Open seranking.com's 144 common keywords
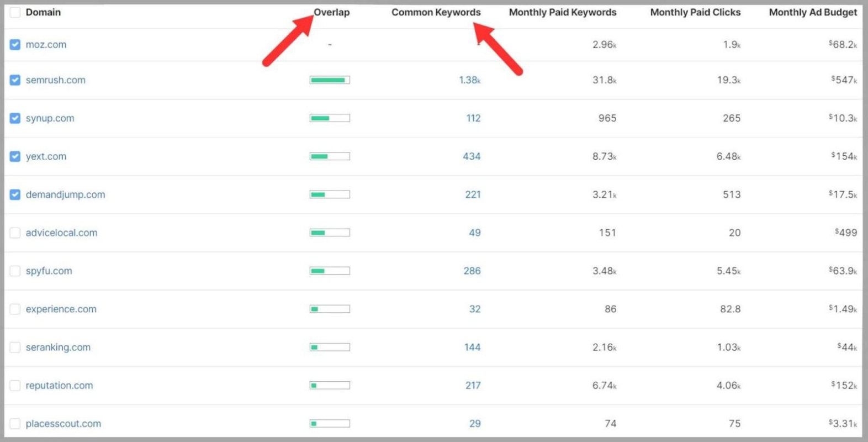The width and height of the screenshot is (868, 442). (472, 347)
